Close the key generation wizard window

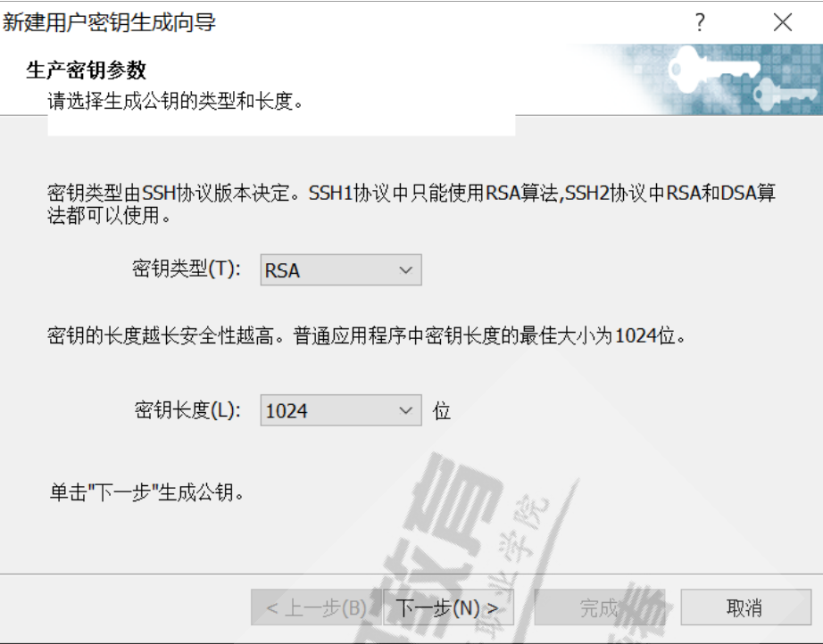(783, 22)
